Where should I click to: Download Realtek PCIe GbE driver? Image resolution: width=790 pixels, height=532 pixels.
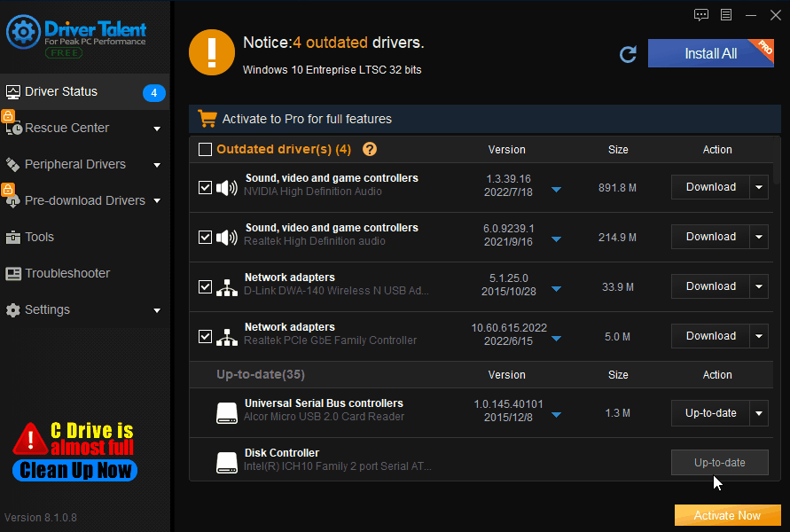tap(710, 336)
